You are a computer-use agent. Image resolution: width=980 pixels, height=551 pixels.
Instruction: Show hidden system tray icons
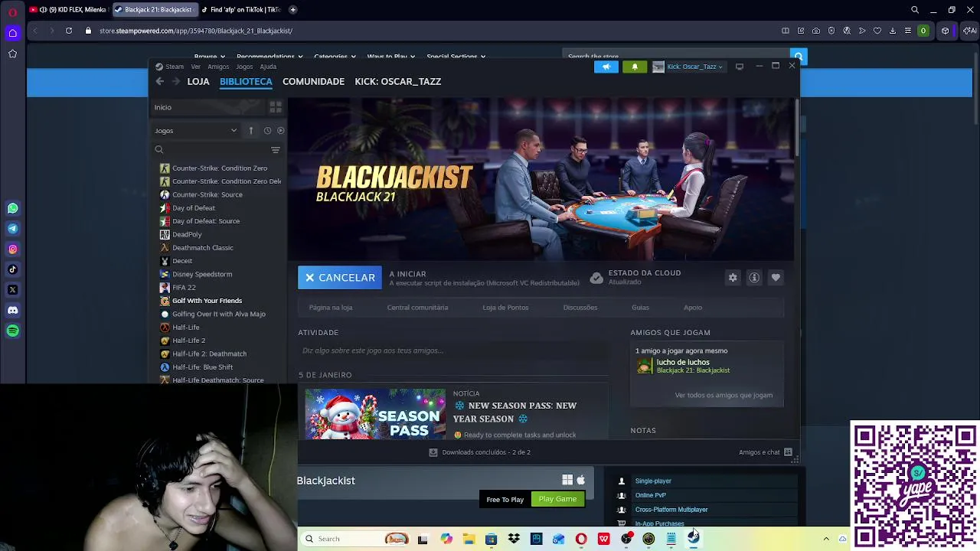(826, 539)
